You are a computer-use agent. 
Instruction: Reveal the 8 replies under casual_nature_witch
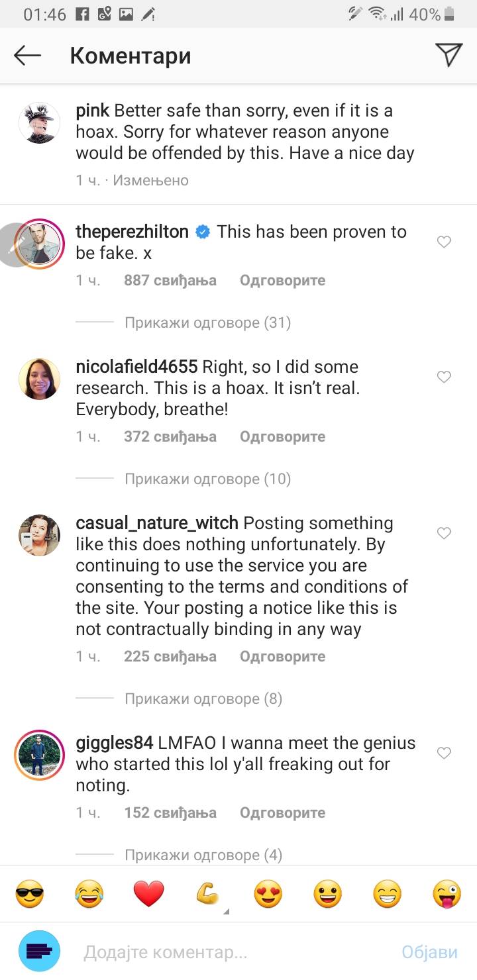(x=205, y=699)
